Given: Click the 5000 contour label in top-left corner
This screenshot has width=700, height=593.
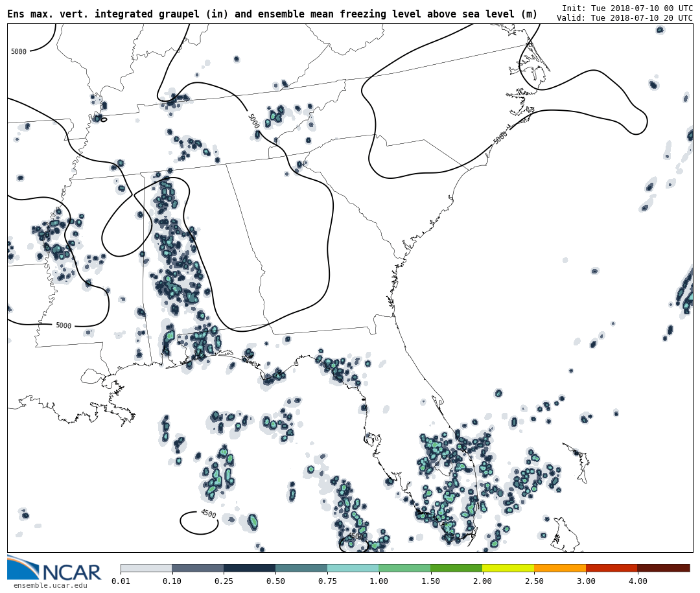Looking at the screenshot, I should click(x=19, y=52).
